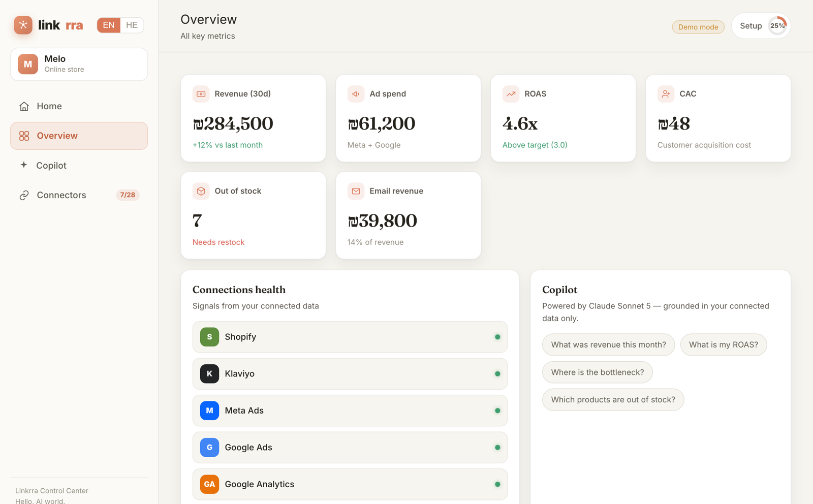The width and height of the screenshot is (813, 504).
Task: Click the Google Ads G icon
Action: point(209,448)
